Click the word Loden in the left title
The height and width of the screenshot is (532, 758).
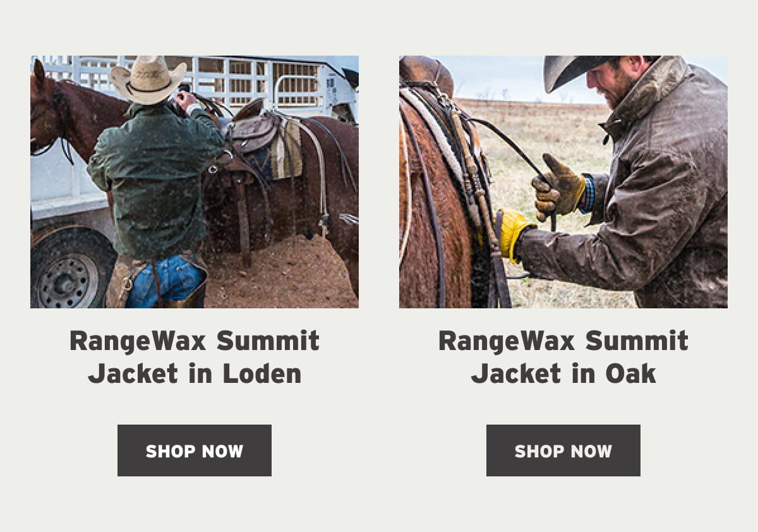262,373
